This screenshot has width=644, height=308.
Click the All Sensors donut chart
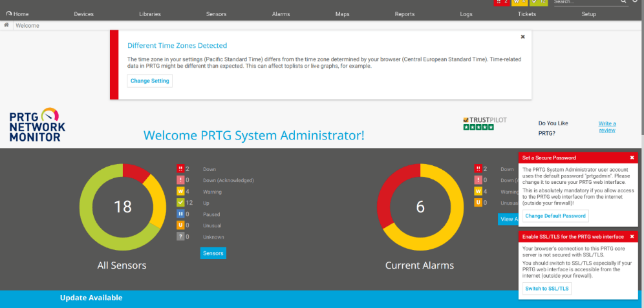point(122,207)
